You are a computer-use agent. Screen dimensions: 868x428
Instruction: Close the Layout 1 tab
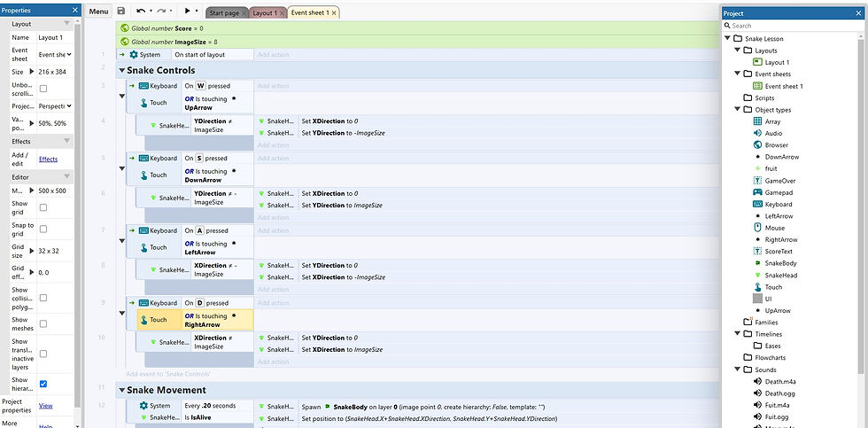282,12
